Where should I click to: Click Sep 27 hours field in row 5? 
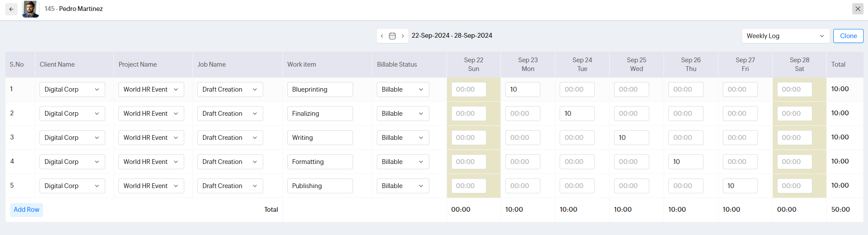click(740, 186)
